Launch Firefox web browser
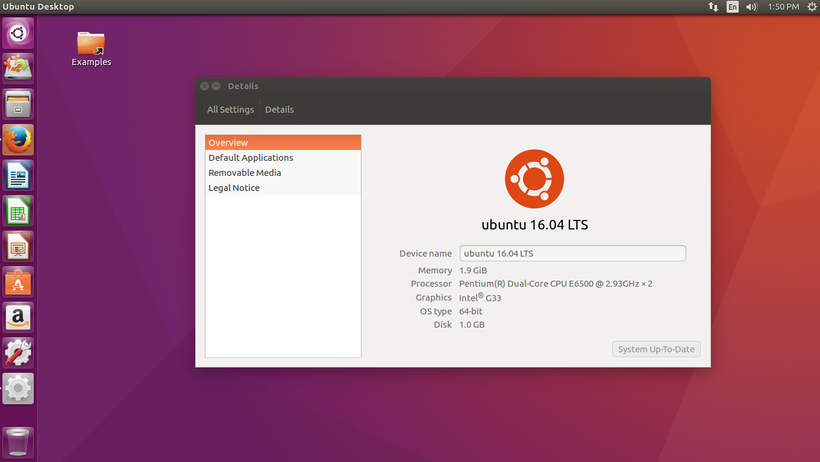The image size is (820, 462). click(x=18, y=140)
